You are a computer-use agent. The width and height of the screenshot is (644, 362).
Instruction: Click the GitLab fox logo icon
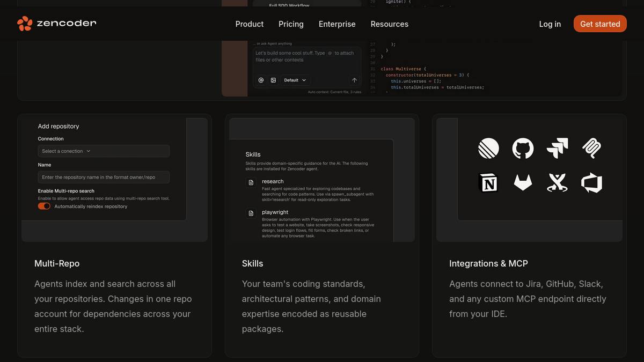(x=523, y=183)
